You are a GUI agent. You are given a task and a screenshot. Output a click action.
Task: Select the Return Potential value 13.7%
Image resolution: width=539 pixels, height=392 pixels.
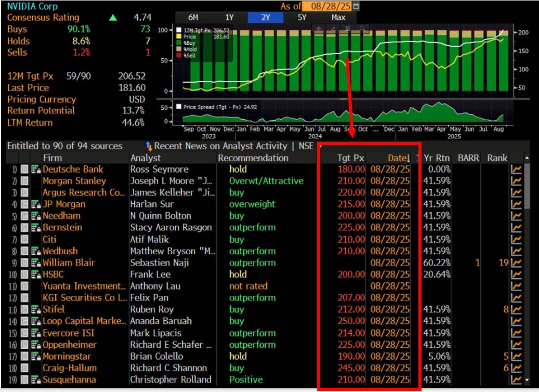[x=134, y=111]
